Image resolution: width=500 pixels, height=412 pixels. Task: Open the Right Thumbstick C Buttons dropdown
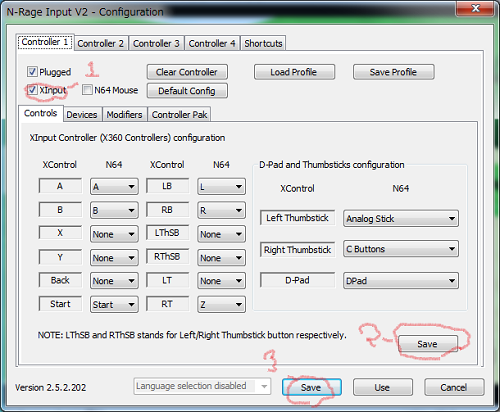click(x=401, y=249)
